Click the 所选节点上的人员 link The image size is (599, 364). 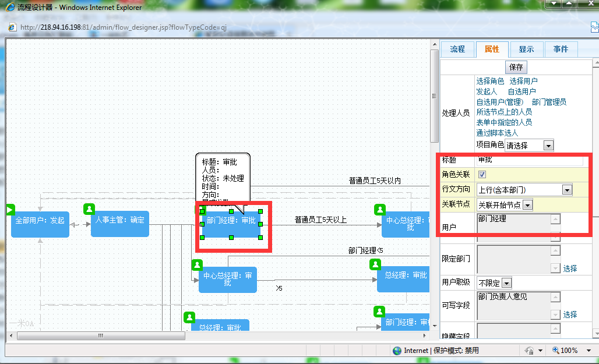click(504, 112)
